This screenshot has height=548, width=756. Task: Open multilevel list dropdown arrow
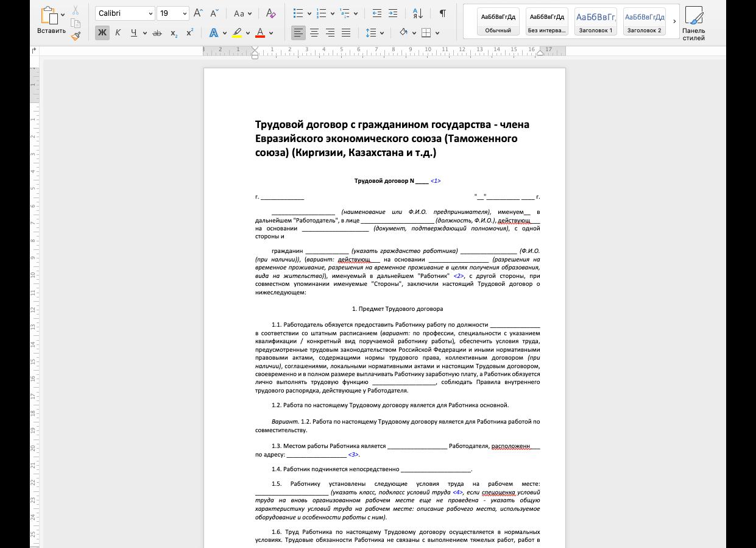pos(355,13)
